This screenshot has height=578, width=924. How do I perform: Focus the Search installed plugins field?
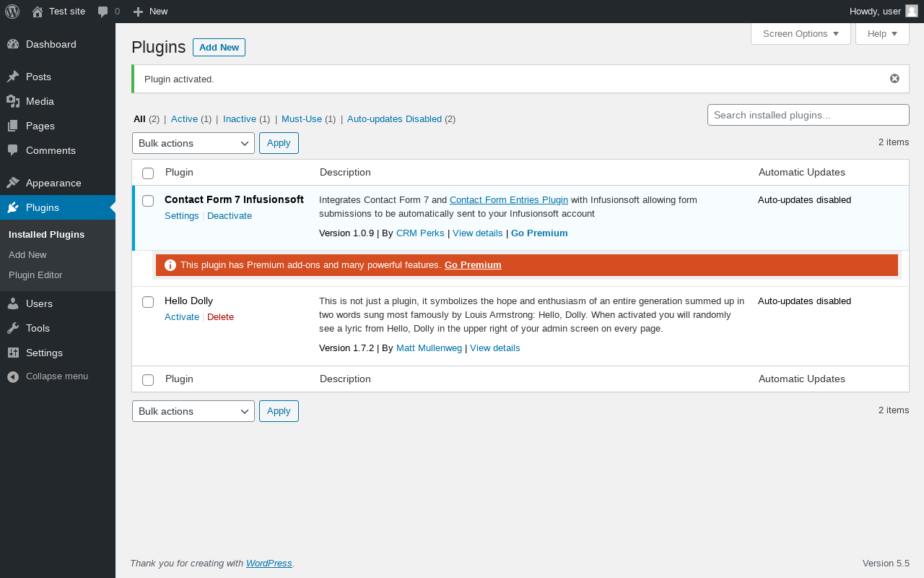click(x=808, y=115)
